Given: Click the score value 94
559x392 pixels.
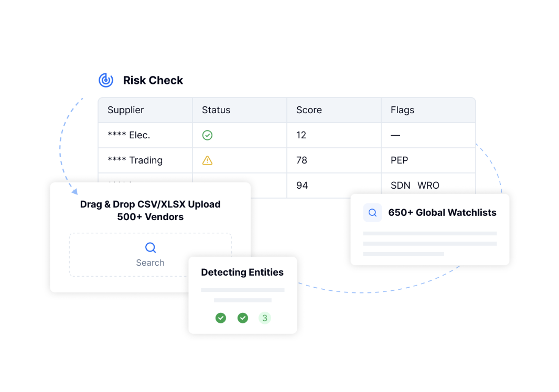Looking at the screenshot, I should tap(302, 186).
